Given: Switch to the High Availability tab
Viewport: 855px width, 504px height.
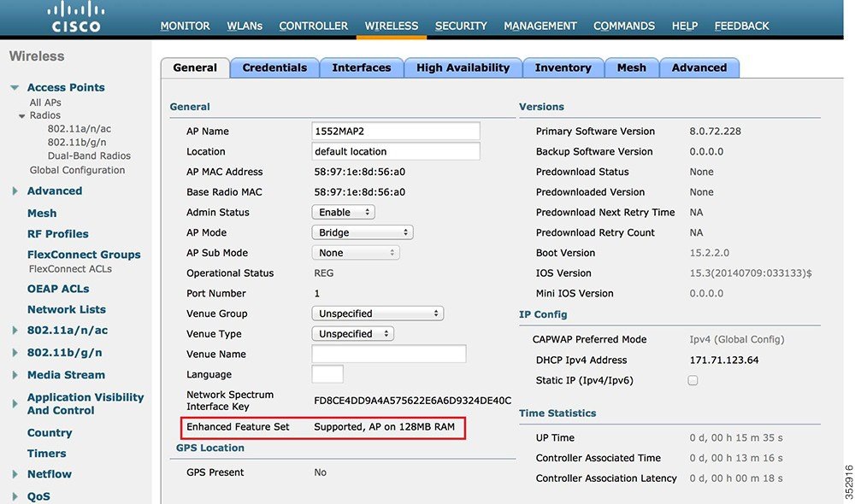Looking at the screenshot, I should coord(463,67).
